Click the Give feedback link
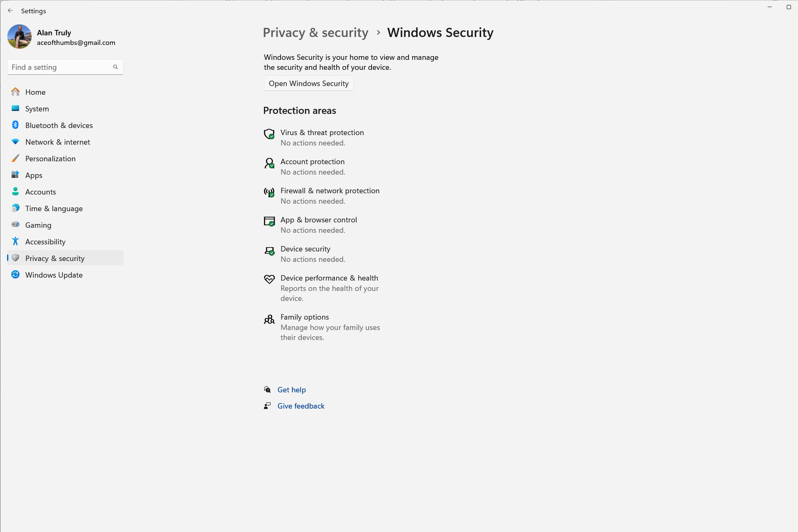798x532 pixels. [301, 406]
